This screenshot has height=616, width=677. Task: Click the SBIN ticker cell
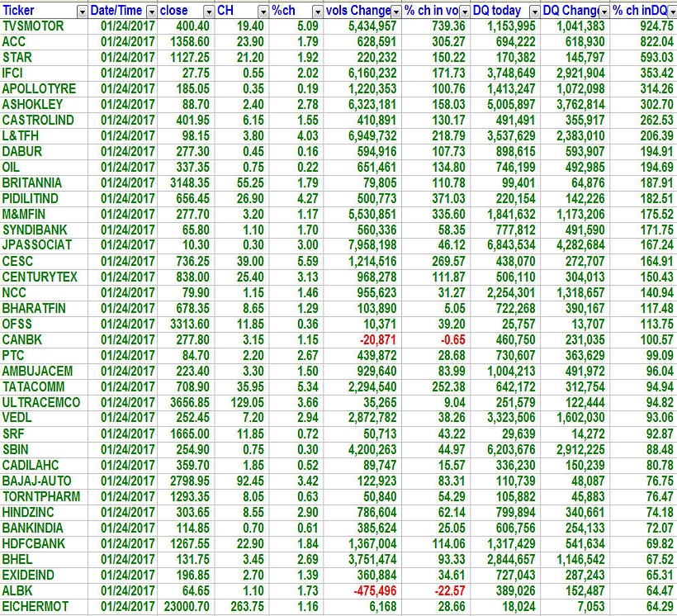[x=16, y=448]
